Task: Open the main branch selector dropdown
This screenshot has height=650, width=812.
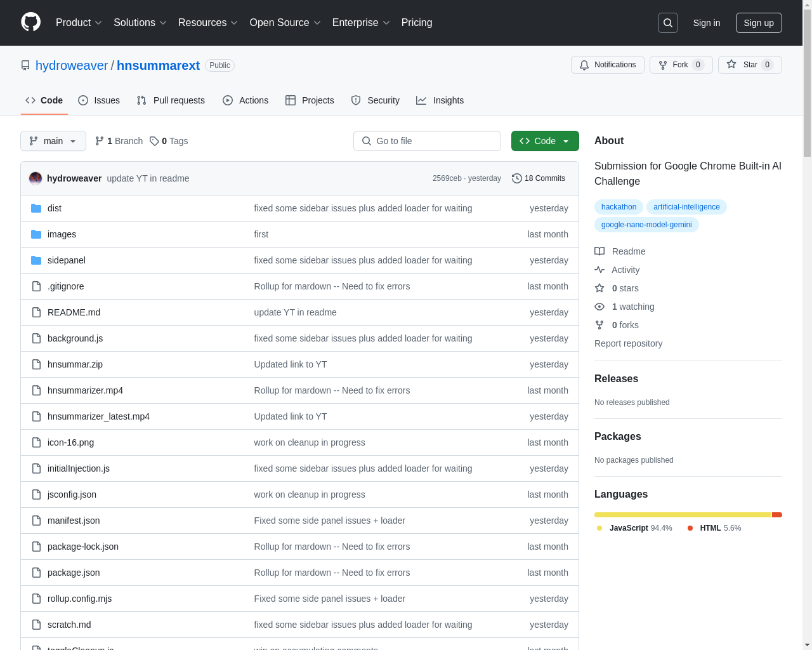Action: [53, 141]
